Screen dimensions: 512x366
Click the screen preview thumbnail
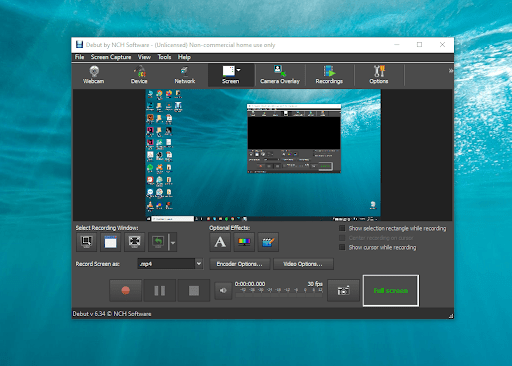point(263,155)
